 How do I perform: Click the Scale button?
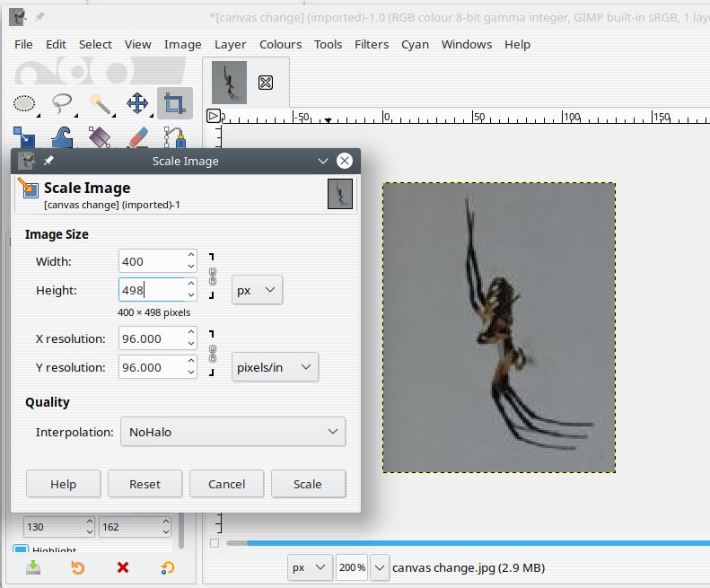point(308,484)
